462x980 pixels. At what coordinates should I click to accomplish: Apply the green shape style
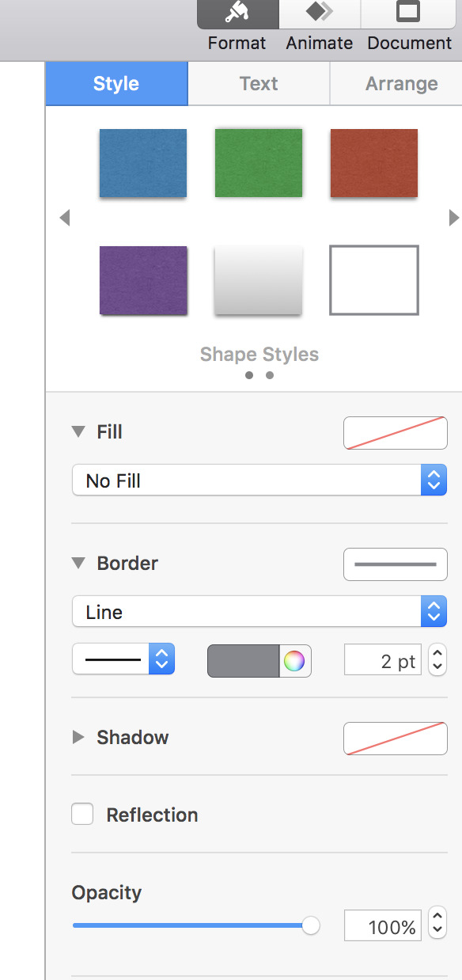click(259, 163)
